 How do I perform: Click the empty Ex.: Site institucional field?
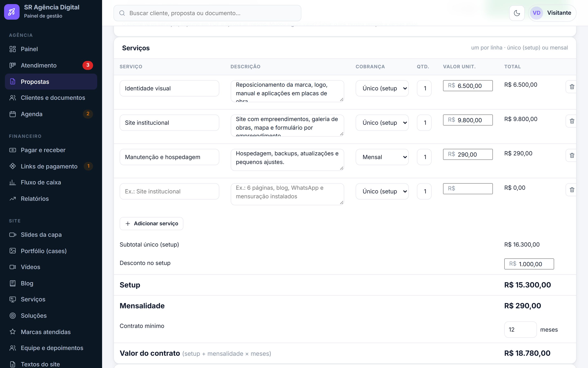pyautogui.click(x=169, y=191)
